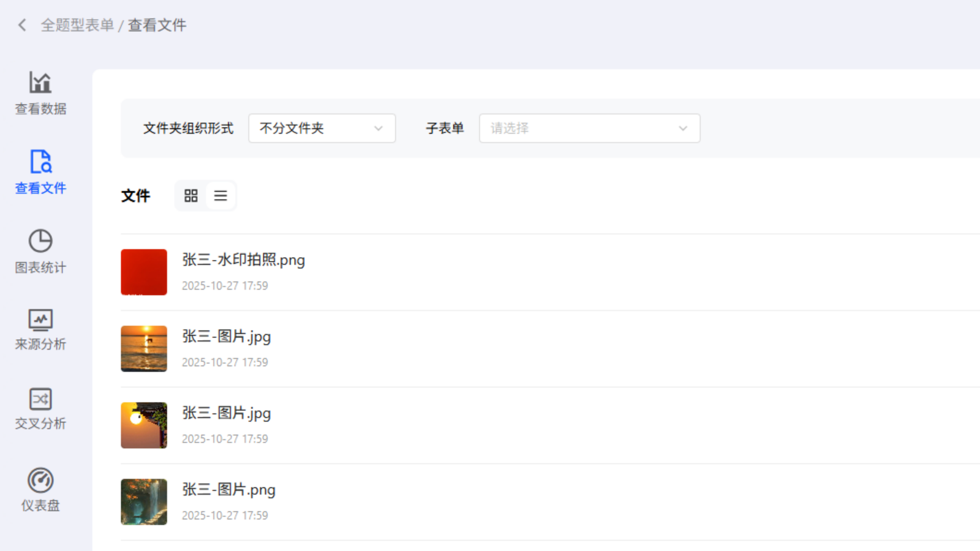Click 全题型表单 breadcrumb link
Screen dimensions: 980x551
point(77,25)
